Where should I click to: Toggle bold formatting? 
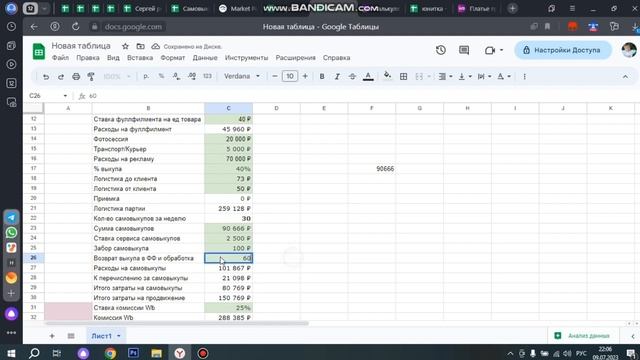(x=322, y=76)
